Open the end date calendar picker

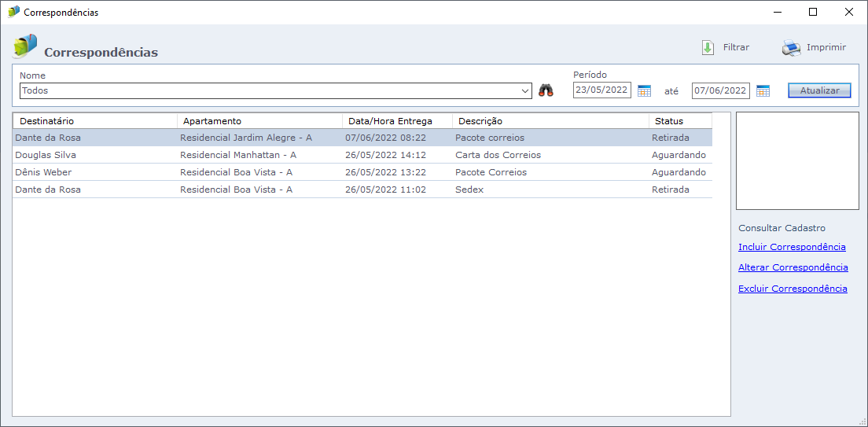click(763, 90)
